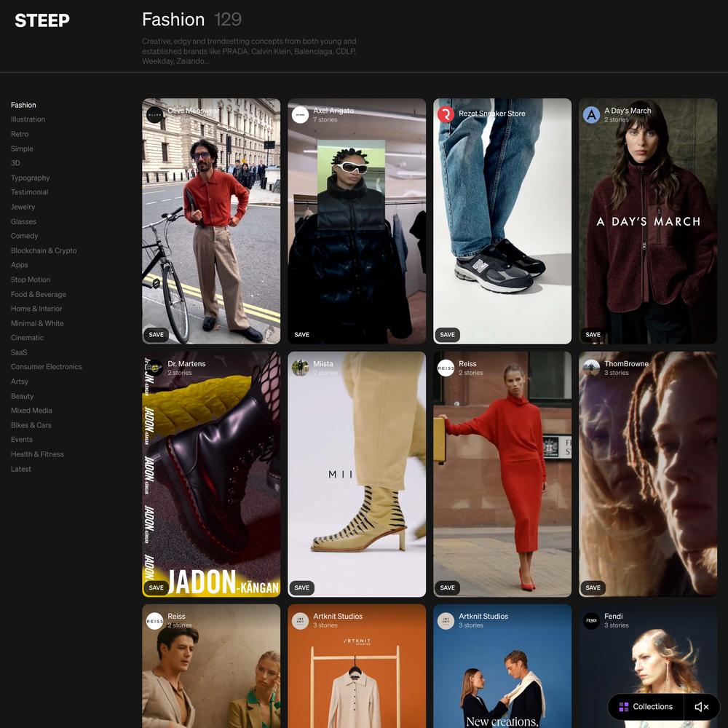The width and height of the screenshot is (728, 728).
Task: Open Olive Menswear's profile avatar
Action: click(x=154, y=115)
